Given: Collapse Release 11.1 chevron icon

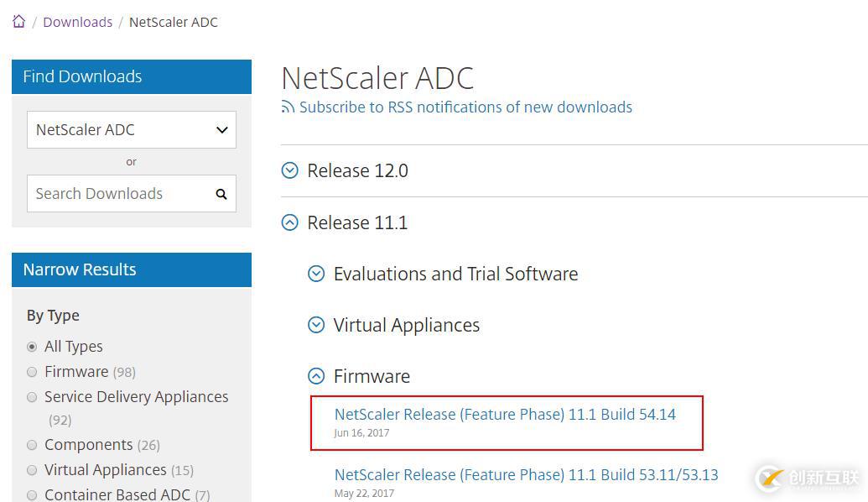Looking at the screenshot, I should pos(290,222).
